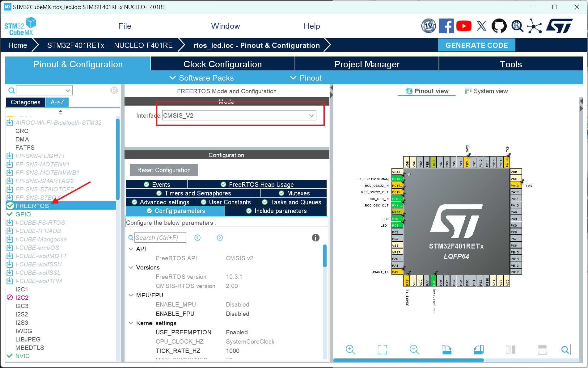Screen dimensions: 588x368
Task: Click the parameter Search (Ctrl+F) field
Action: (160, 238)
